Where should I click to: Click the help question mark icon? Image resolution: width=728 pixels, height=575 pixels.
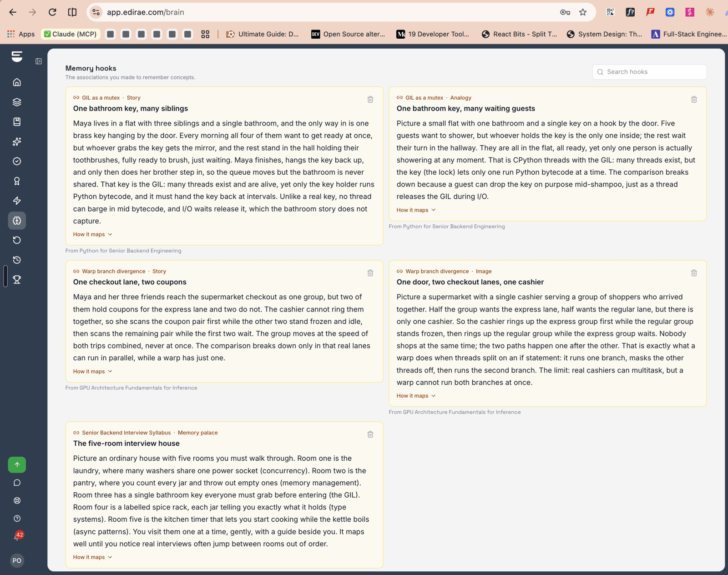[x=17, y=519]
